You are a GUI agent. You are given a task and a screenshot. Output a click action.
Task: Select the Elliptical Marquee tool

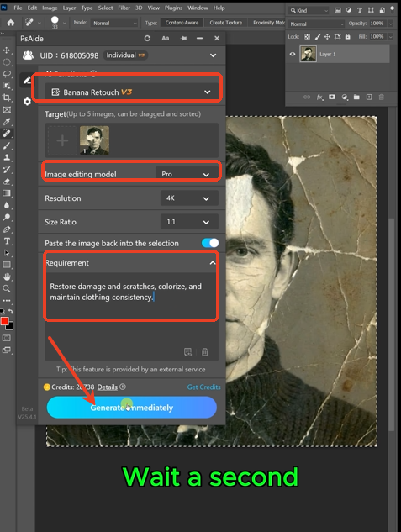click(x=7, y=62)
